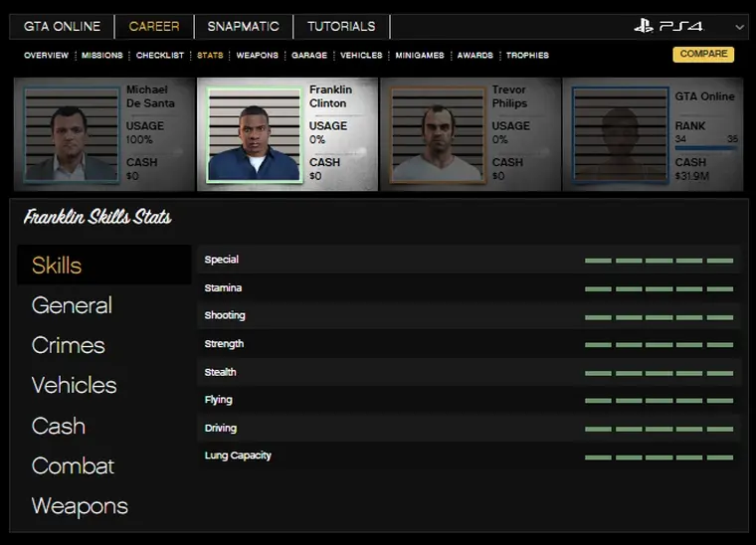Open the Weapons submenu link
Viewport: 756px width, 545px height.
coord(257,56)
